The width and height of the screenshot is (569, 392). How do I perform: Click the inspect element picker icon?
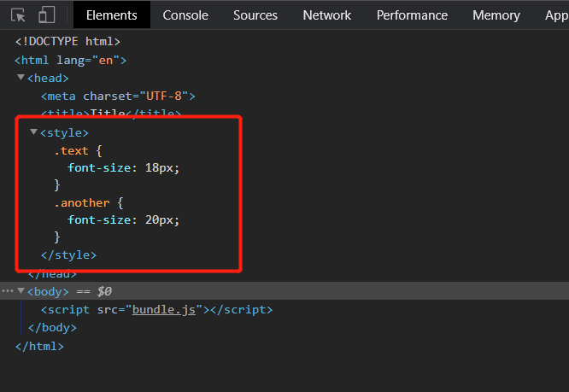tap(18, 15)
